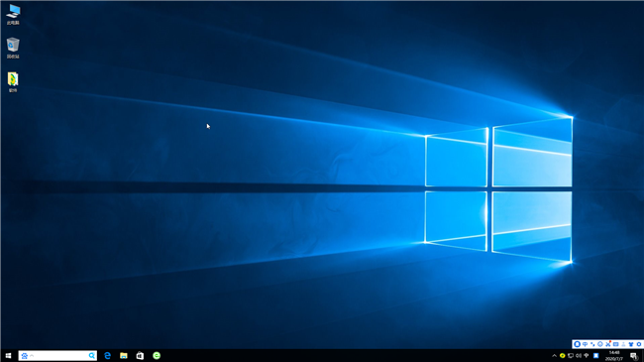The image size is (644, 362).
Task: Click the magnifier icon in search box
Action: [x=91, y=356]
